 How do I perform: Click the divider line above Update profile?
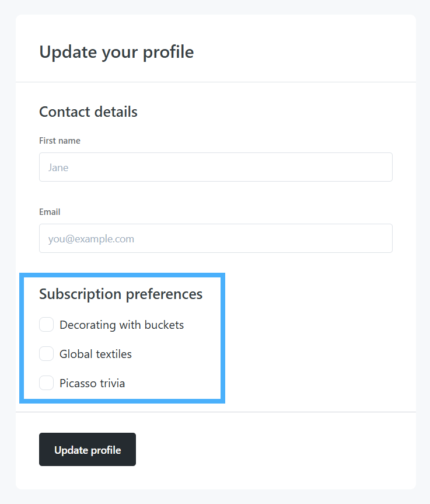tap(216, 412)
